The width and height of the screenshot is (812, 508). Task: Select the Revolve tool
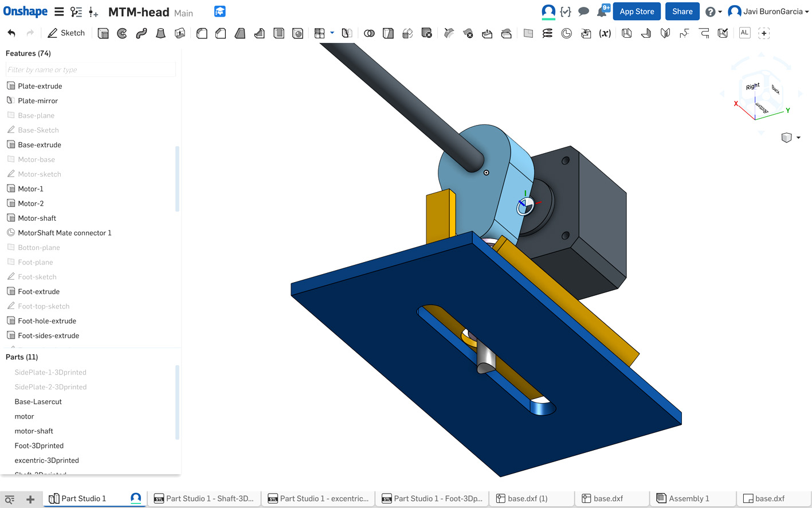click(x=122, y=33)
